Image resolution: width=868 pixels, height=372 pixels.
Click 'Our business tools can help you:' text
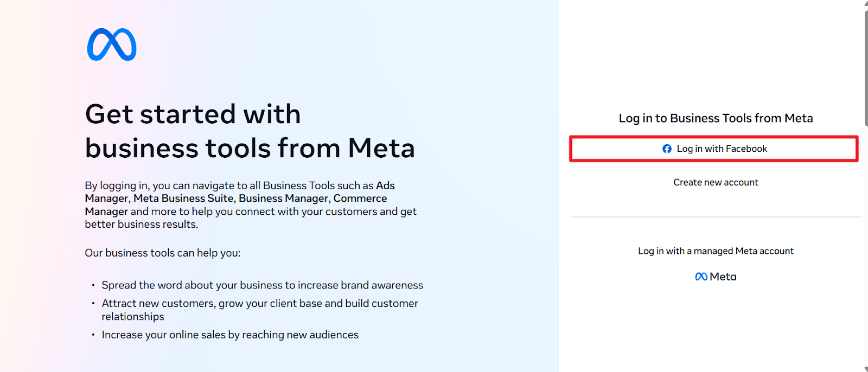pos(162,253)
